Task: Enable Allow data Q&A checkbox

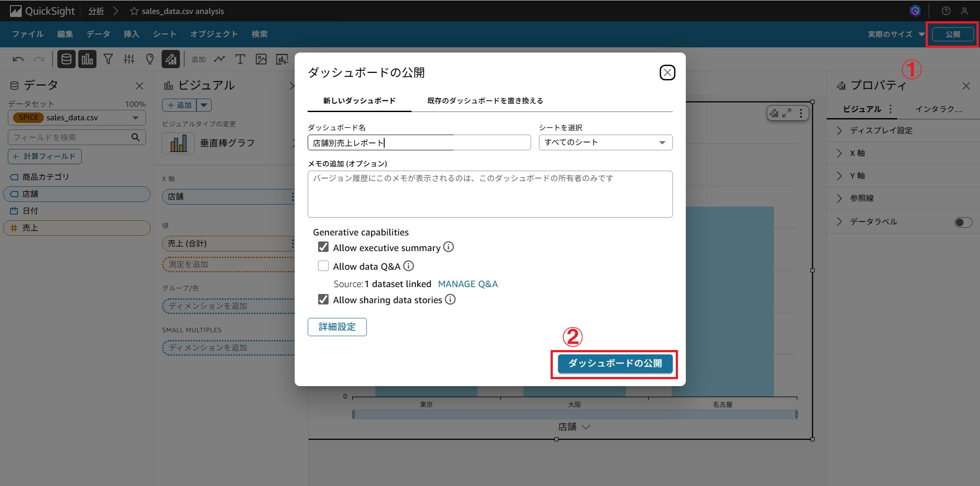Action: 323,266
